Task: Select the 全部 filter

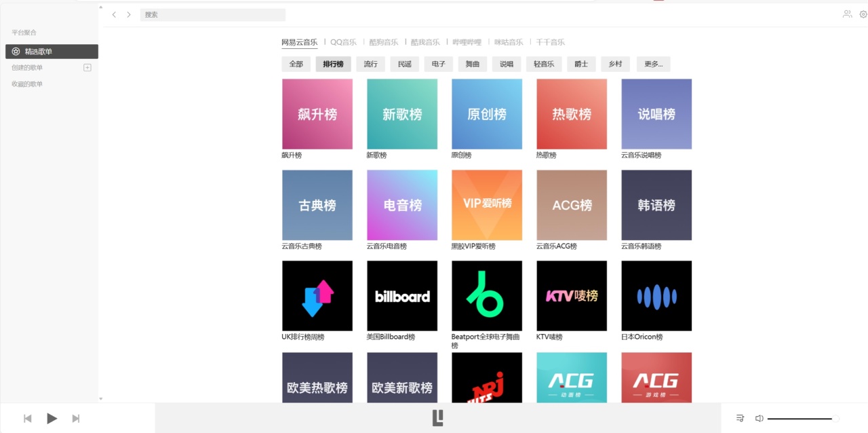Action: pos(296,64)
